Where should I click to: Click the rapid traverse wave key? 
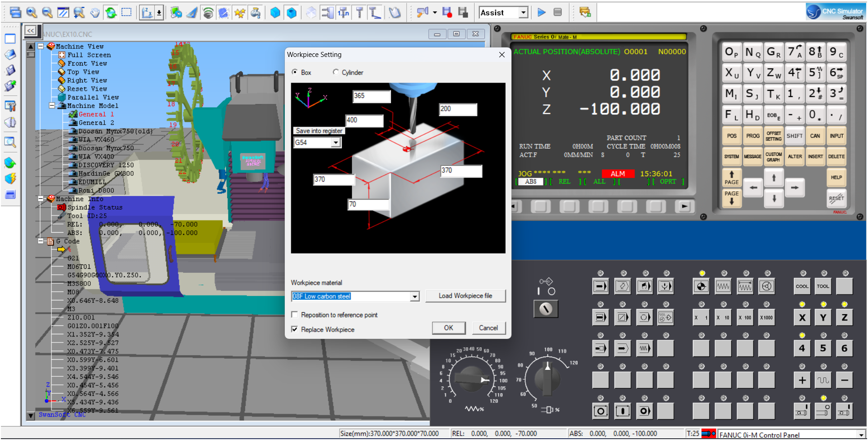coord(823,380)
